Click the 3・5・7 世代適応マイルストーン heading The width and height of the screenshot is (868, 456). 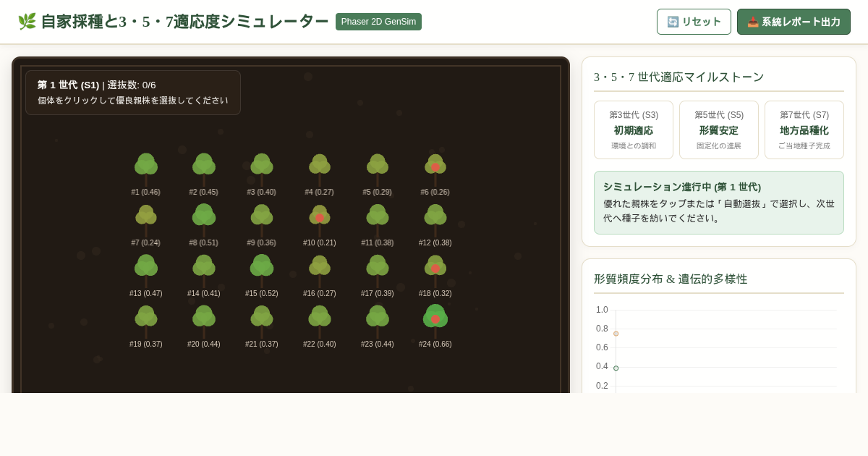(679, 77)
